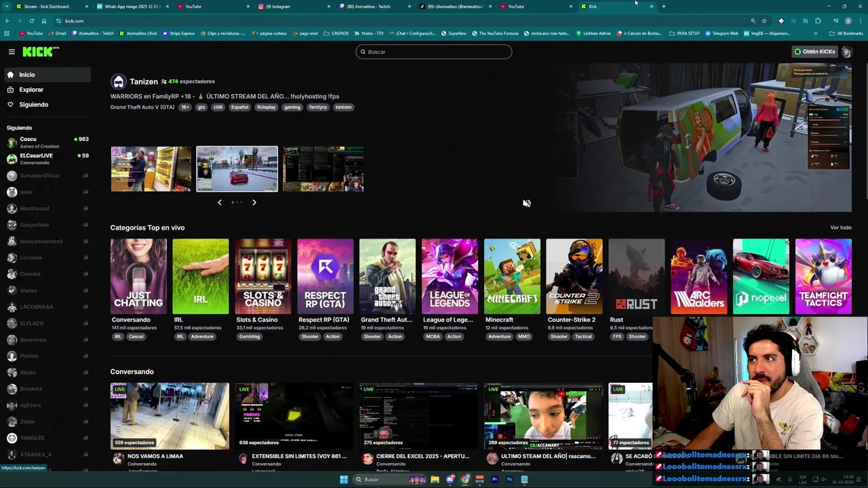Open Premiere Pro from the taskbar
Screen dimensions: 868x488
pos(494,480)
